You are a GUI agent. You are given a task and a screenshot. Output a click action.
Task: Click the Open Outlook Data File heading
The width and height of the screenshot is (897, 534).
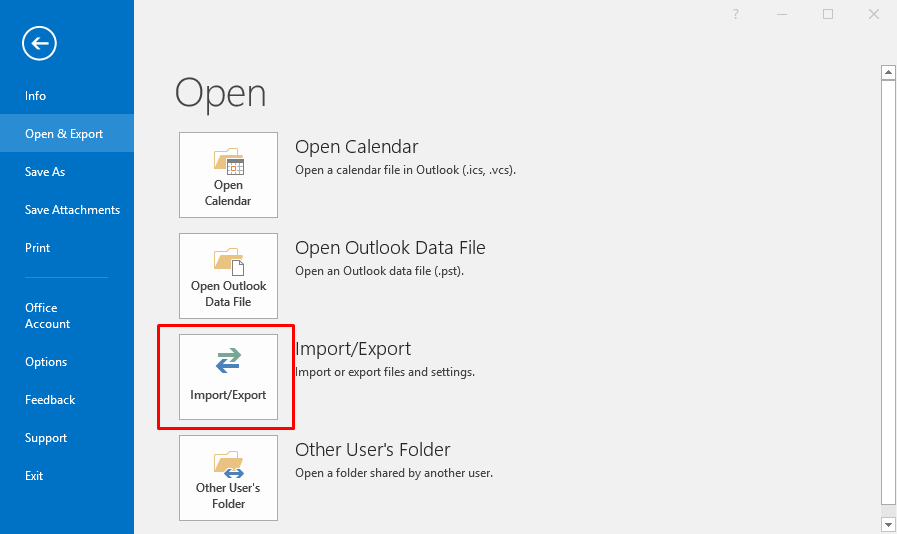click(x=390, y=248)
